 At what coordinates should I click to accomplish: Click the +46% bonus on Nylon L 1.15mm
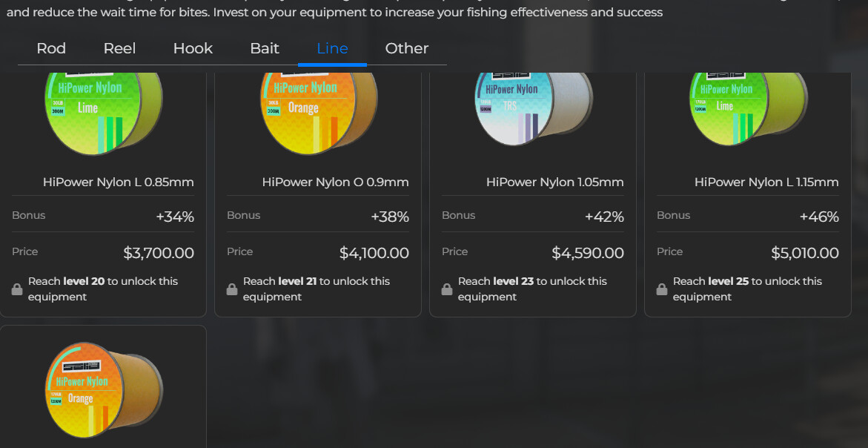pos(819,217)
